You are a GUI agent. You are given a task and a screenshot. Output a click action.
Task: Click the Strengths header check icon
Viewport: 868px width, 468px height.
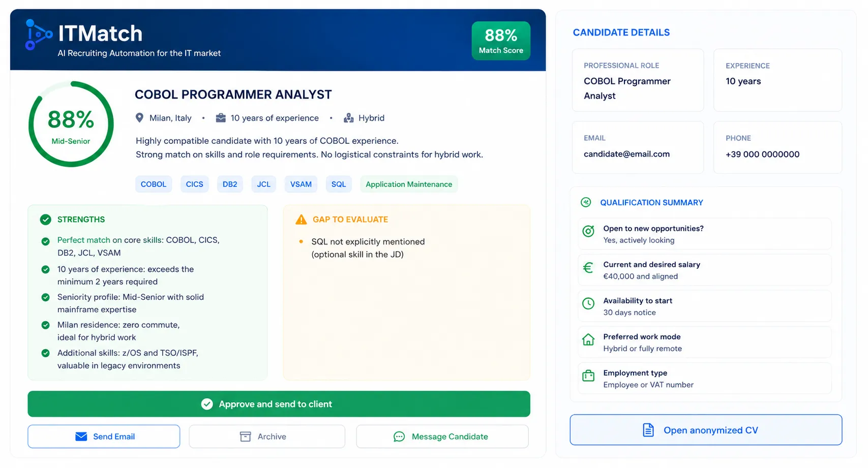coord(46,220)
